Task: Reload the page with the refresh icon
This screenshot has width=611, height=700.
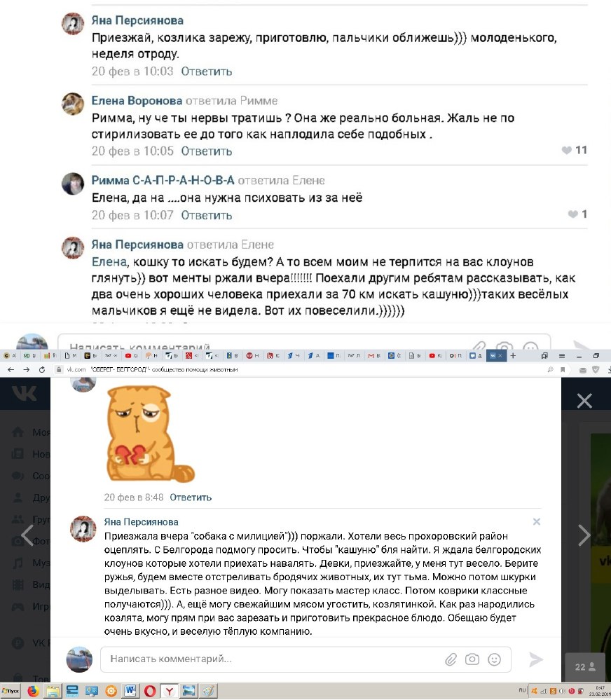Action: coord(42,370)
